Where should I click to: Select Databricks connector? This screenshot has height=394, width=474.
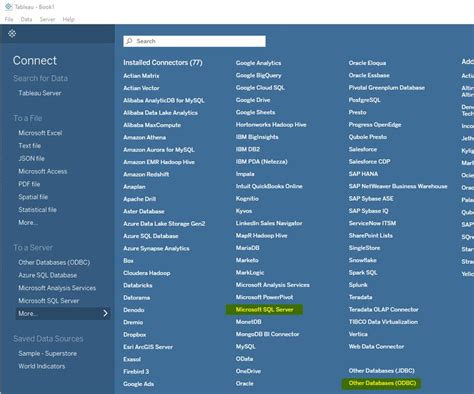coord(138,285)
